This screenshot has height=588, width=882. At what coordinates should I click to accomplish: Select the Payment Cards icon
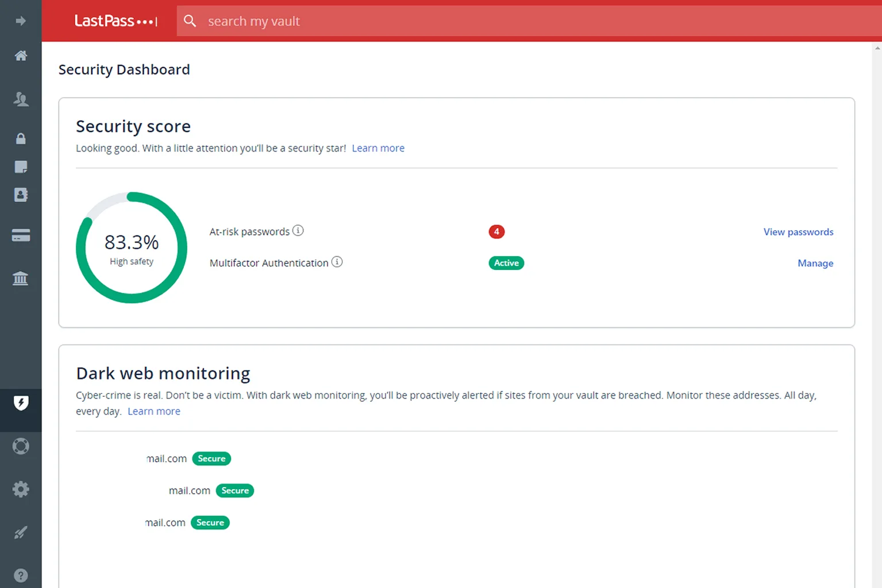(21, 235)
